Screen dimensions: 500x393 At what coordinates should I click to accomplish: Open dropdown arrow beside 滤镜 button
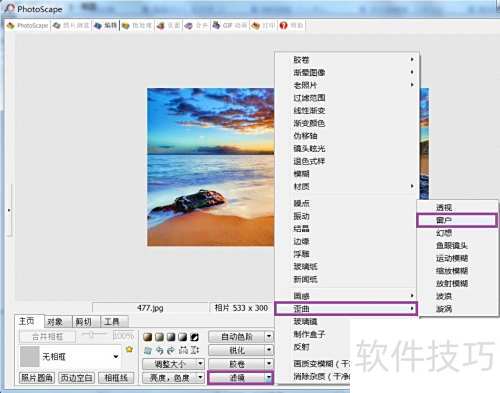coord(269,378)
